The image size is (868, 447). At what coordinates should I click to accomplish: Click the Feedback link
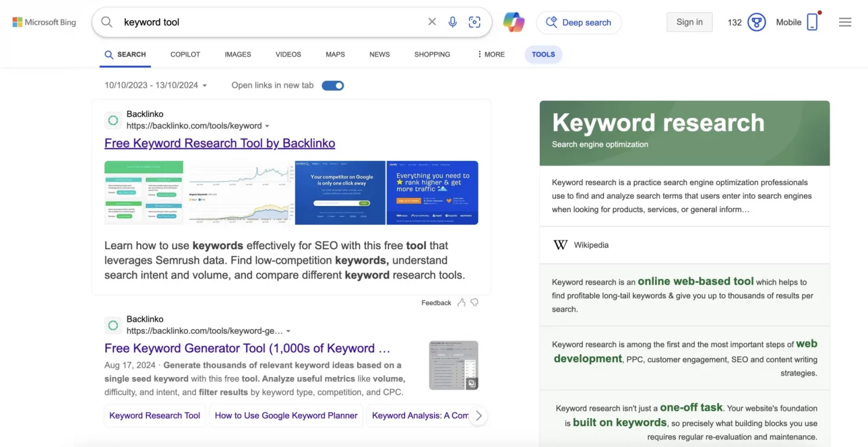[436, 302]
